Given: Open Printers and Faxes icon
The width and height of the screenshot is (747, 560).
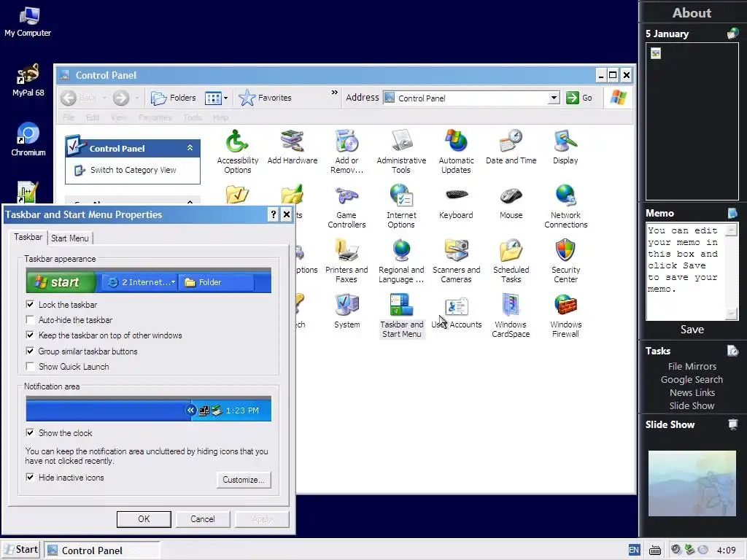Looking at the screenshot, I should coord(347,261).
